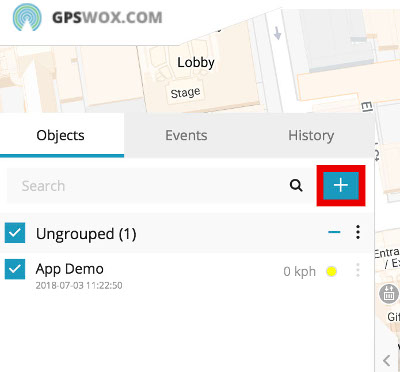
Task: Click the GPSWOX.COM title text
Action: (x=107, y=18)
